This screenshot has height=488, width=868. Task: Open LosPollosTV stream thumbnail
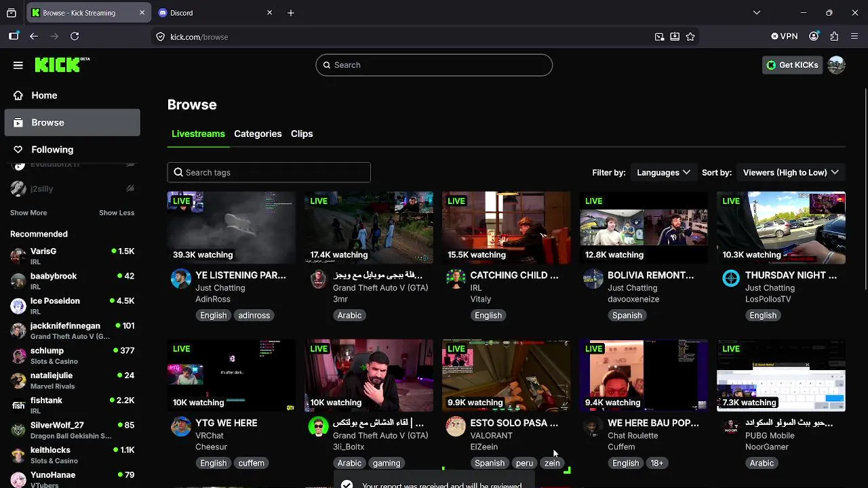[781, 228]
